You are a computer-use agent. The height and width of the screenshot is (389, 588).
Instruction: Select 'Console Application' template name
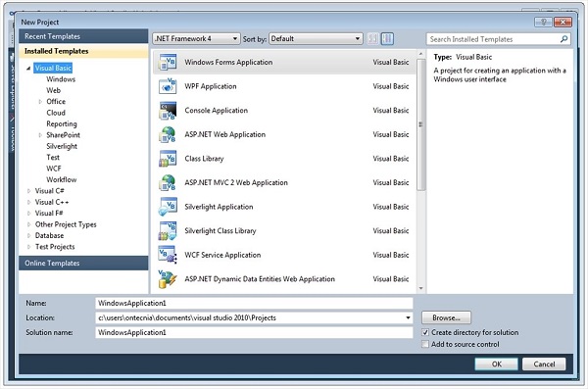pos(216,111)
